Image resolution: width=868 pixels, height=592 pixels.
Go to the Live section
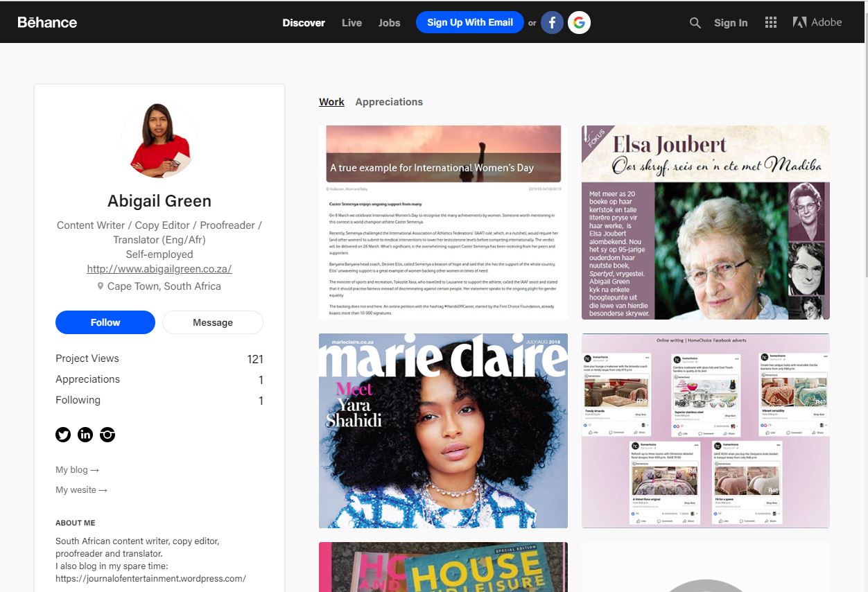coord(351,23)
